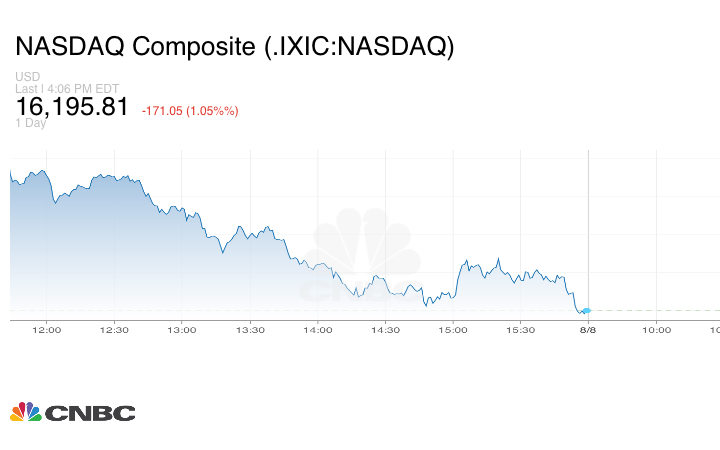Click the USD currency label

tap(27, 77)
